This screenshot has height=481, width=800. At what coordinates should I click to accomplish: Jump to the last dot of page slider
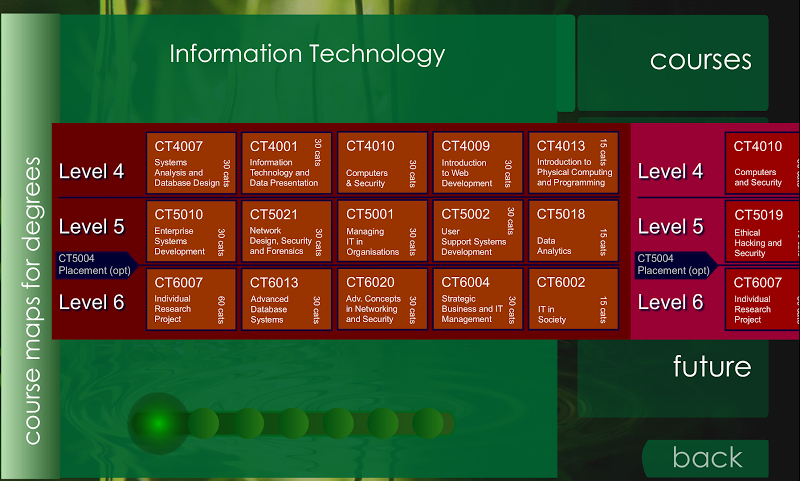coord(428,423)
